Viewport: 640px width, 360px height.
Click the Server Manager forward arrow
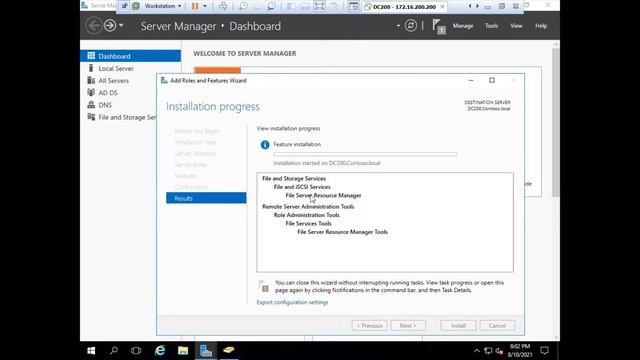110,26
